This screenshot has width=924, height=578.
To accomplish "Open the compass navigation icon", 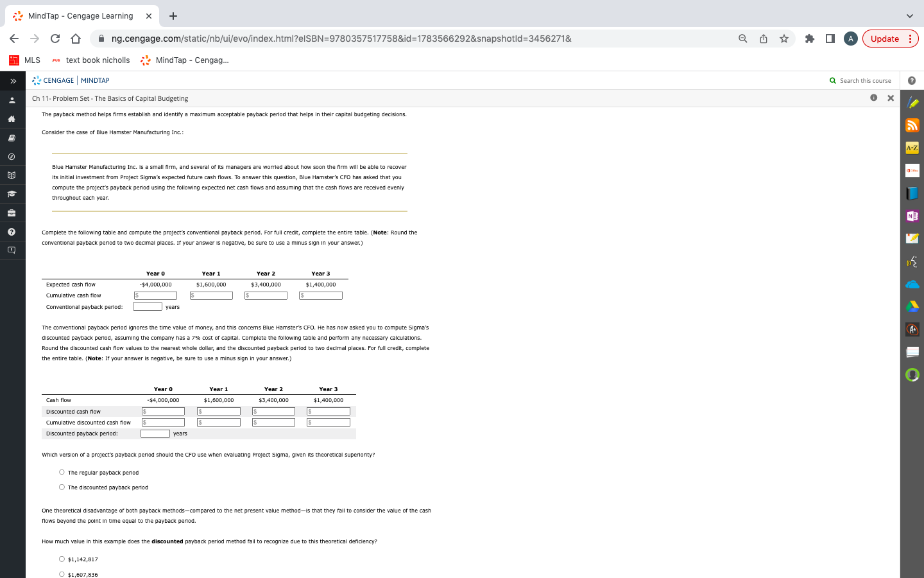I will coord(12,156).
